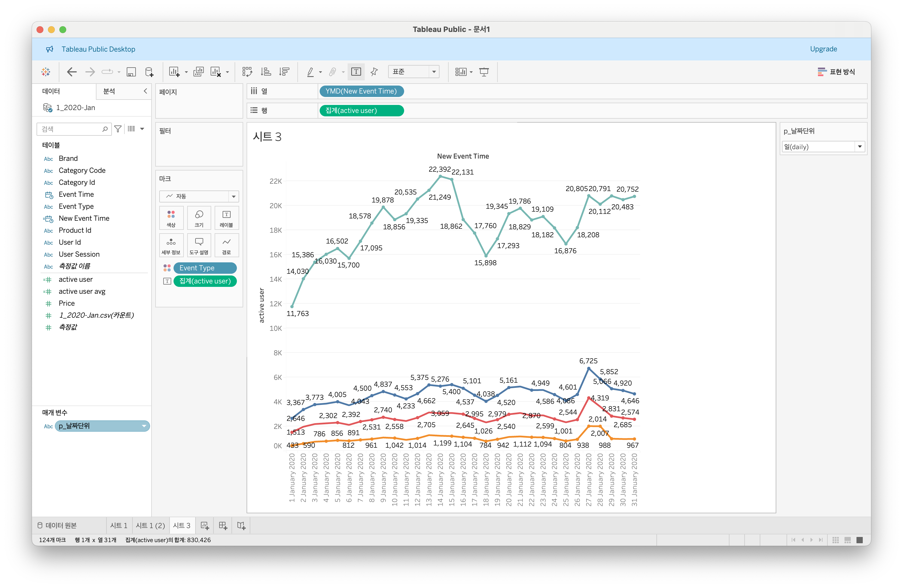Image resolution: width=903 pixels, height=588 pixels.
Task: Toggle mark labels toolbar button
Action: 356,72
